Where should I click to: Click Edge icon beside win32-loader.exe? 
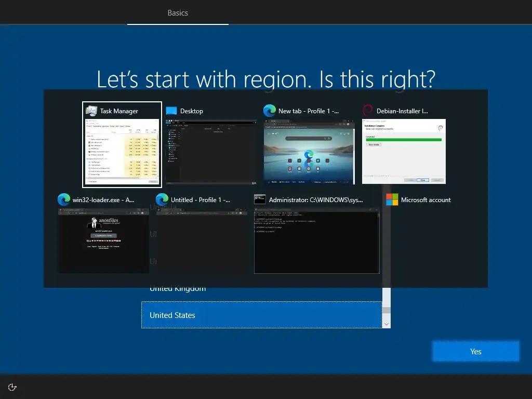[64, 200]
